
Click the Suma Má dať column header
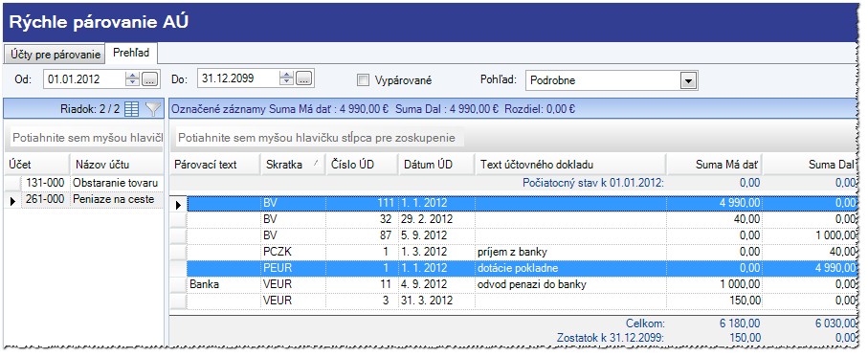[x=714, y=165]
